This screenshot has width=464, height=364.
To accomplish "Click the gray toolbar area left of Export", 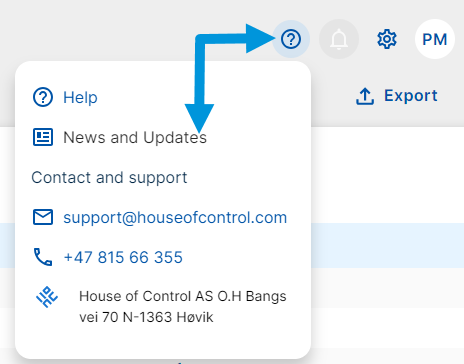I will click(x=330, y=96).
